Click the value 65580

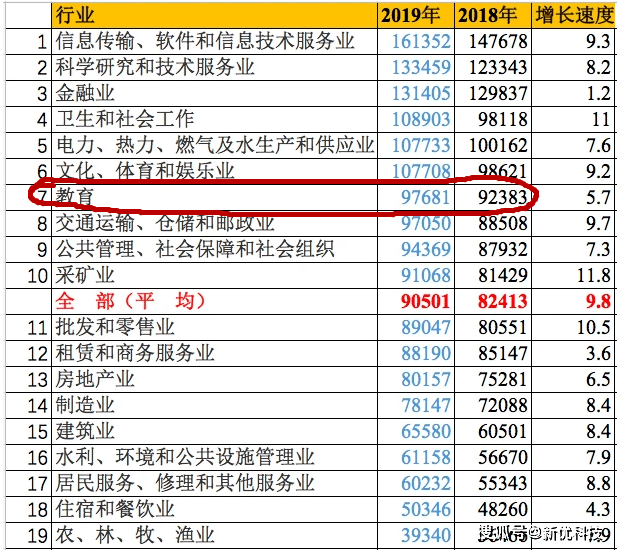[425, 431]
